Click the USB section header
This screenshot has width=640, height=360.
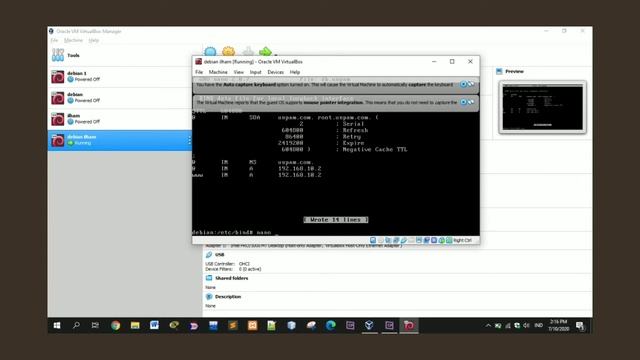(220, 255)
